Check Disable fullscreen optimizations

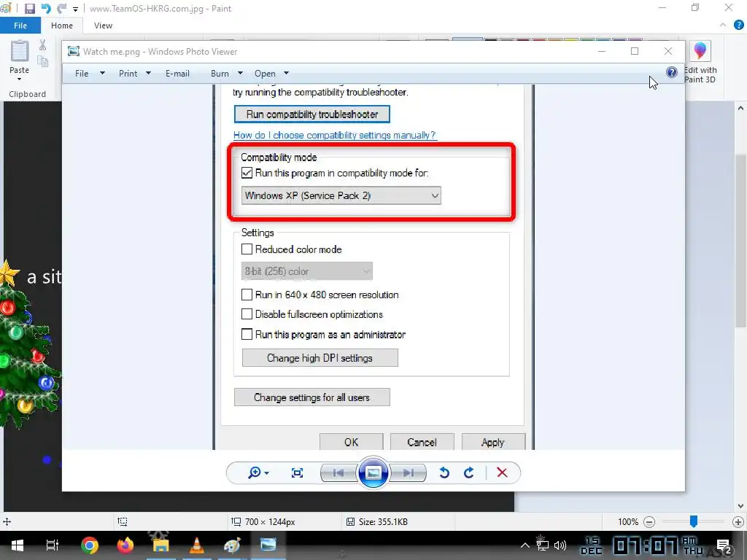[x=247, y=314]
